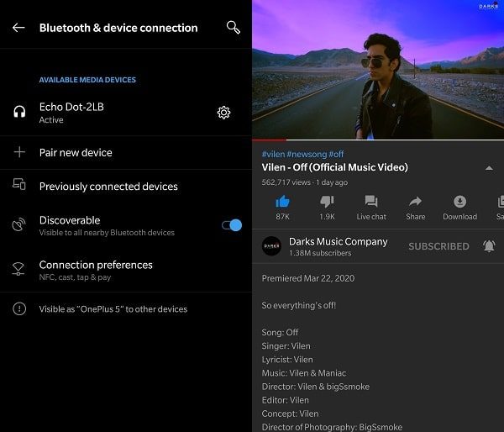Tap So everything's off! text
The height and width of the screenshot is (432, 504).
[299, 305]
